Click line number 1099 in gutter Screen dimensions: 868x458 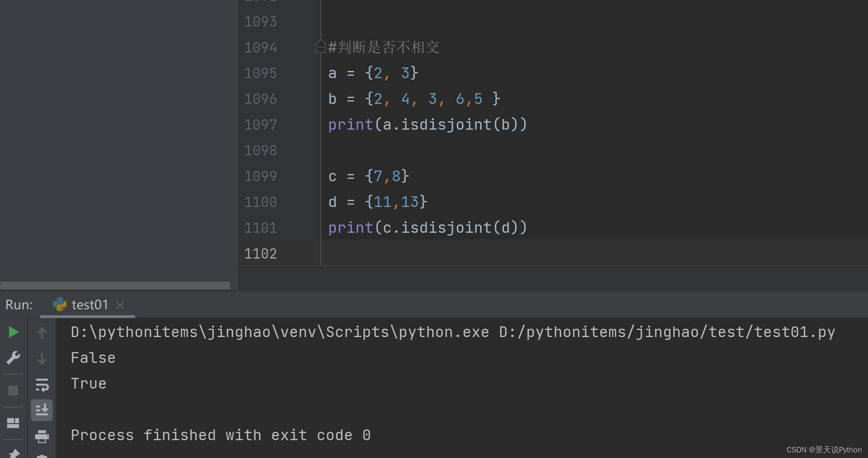tap(260, 176)
